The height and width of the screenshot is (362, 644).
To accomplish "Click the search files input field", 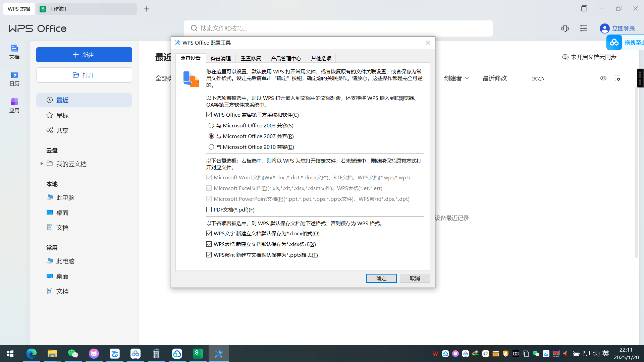I will coord(338,28).
